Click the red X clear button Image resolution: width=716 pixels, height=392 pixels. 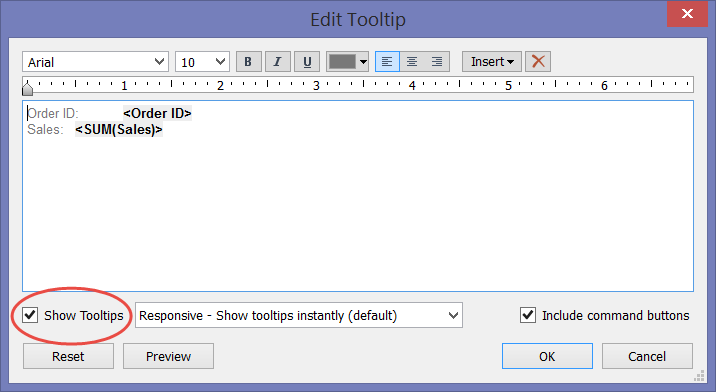[x=538, y=62]
